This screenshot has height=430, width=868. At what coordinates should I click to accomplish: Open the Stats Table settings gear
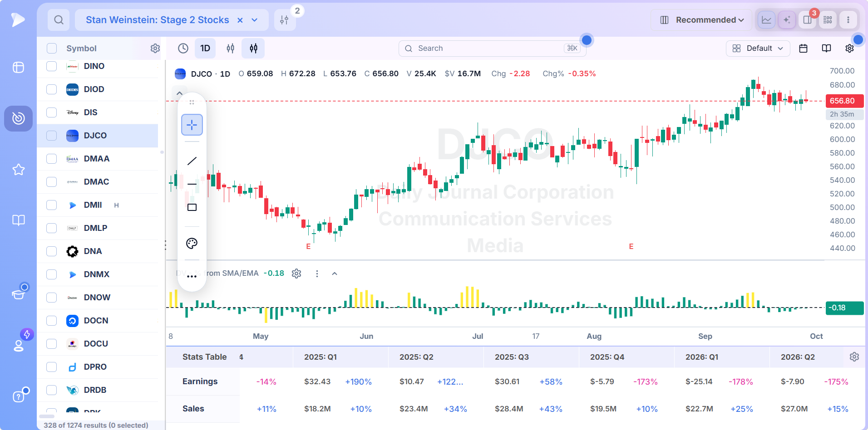[854, 357]
